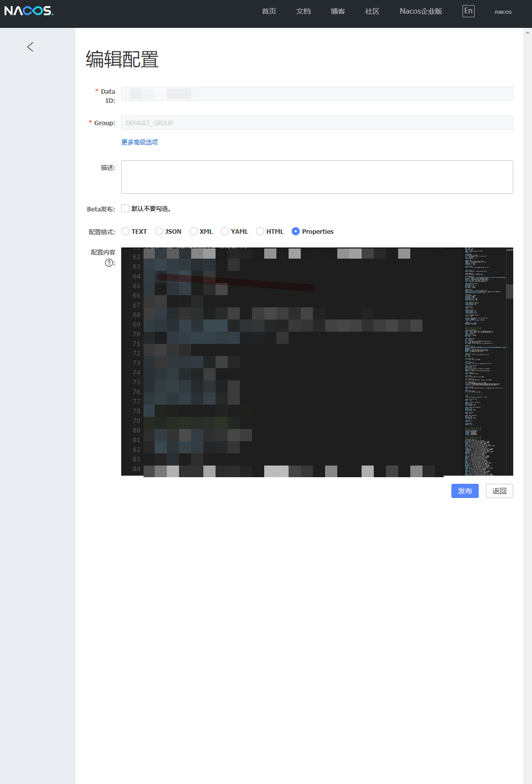The image size is (532, 784).
Task: Click the Group field DEFAULT_GROUP
Action: [317, 123]
